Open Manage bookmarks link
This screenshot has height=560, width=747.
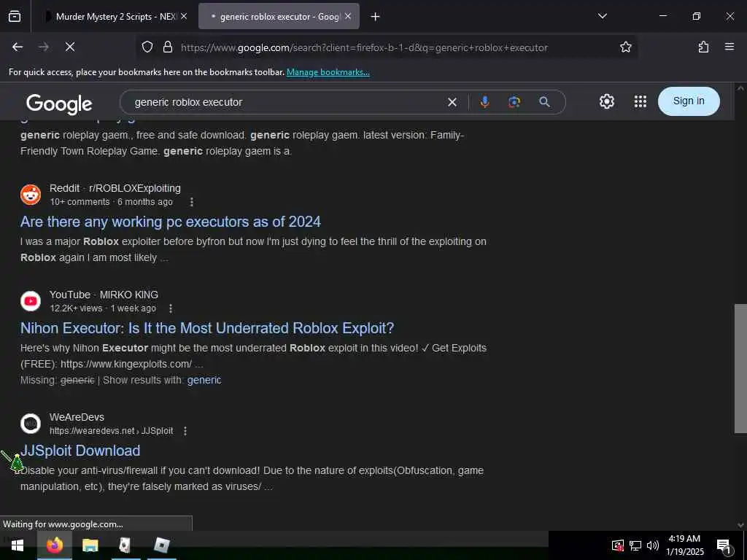point(328,72)
